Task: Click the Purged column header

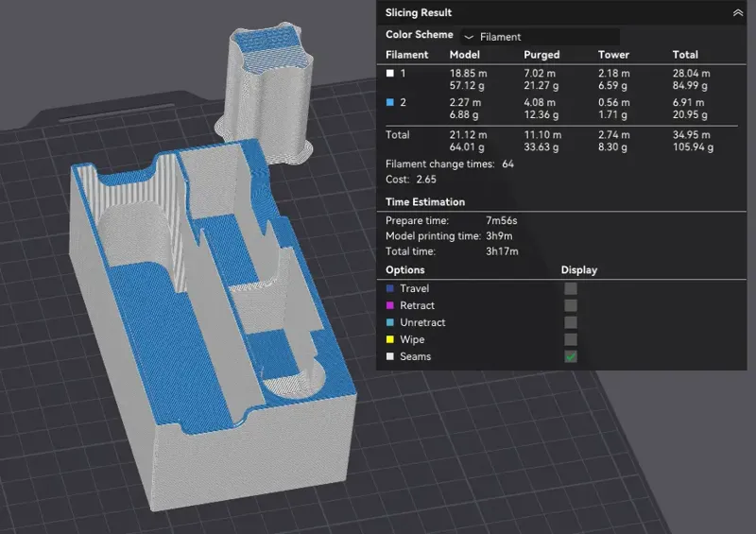Action: [x=541, y=55]
